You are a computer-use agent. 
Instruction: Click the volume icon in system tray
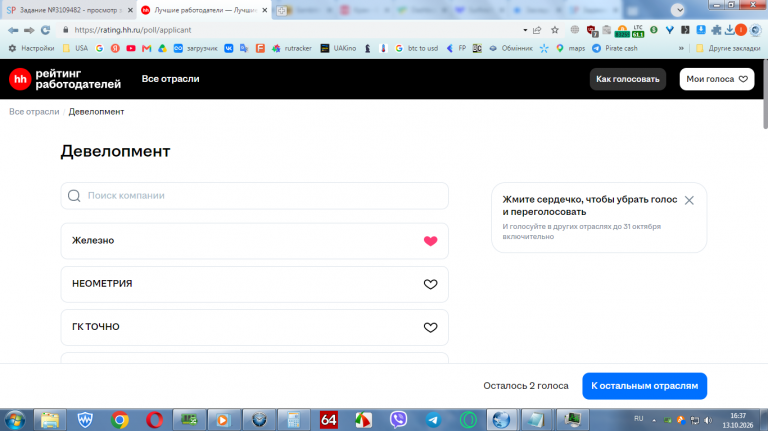(708, 420)
